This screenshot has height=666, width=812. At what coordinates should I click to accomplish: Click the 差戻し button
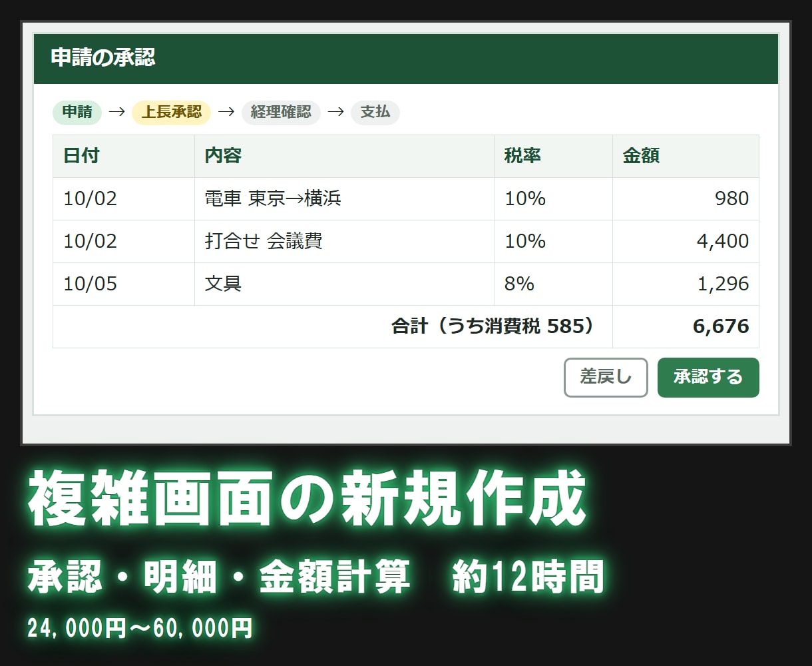click(606, 378)
